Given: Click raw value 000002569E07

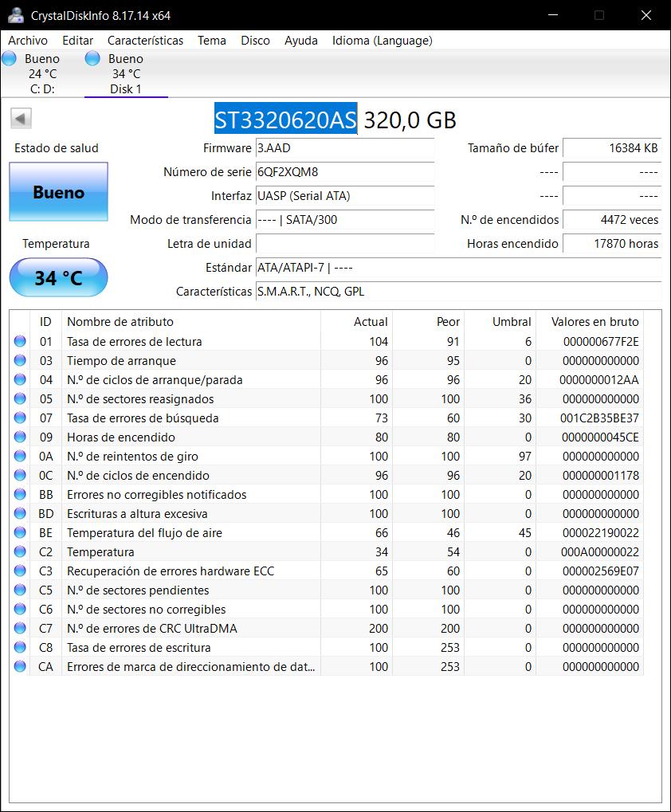Looking at the screenshot, I should coord(601,571).
